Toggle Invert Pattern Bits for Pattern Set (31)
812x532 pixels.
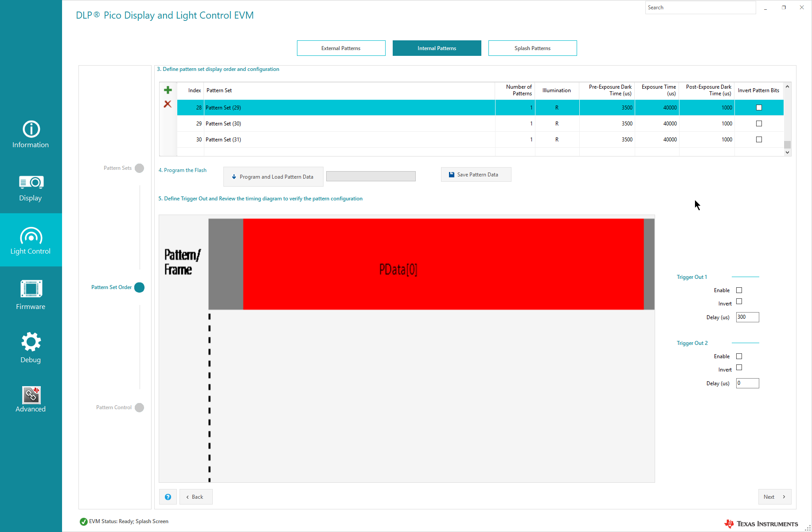tap(759, 140)
